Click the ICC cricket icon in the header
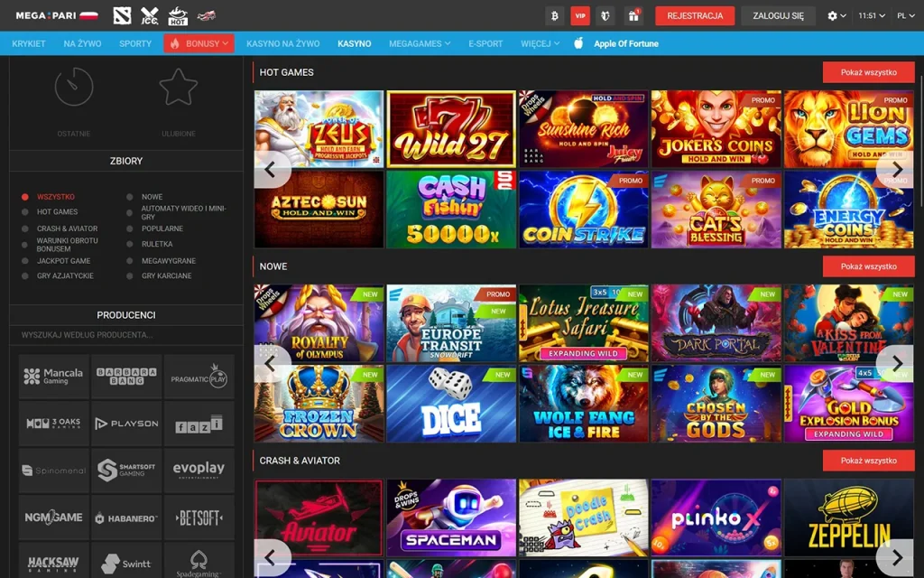This screenshot has width=924, height=578. [x=150, y=16]
